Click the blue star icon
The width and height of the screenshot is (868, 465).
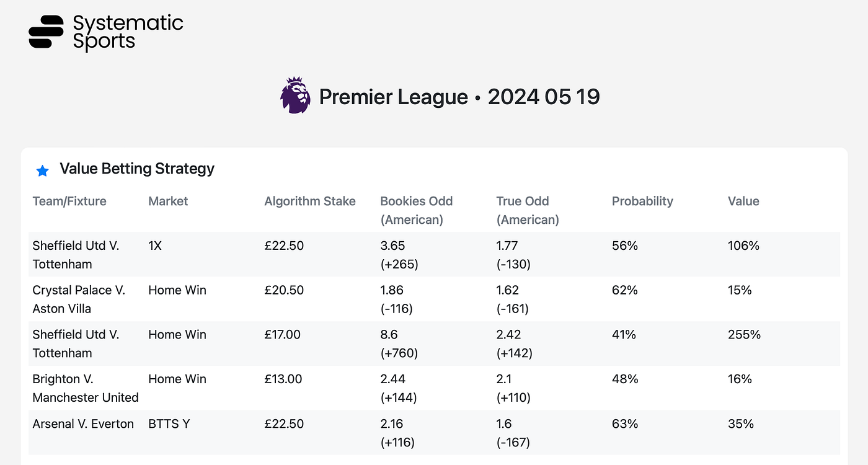42,170
